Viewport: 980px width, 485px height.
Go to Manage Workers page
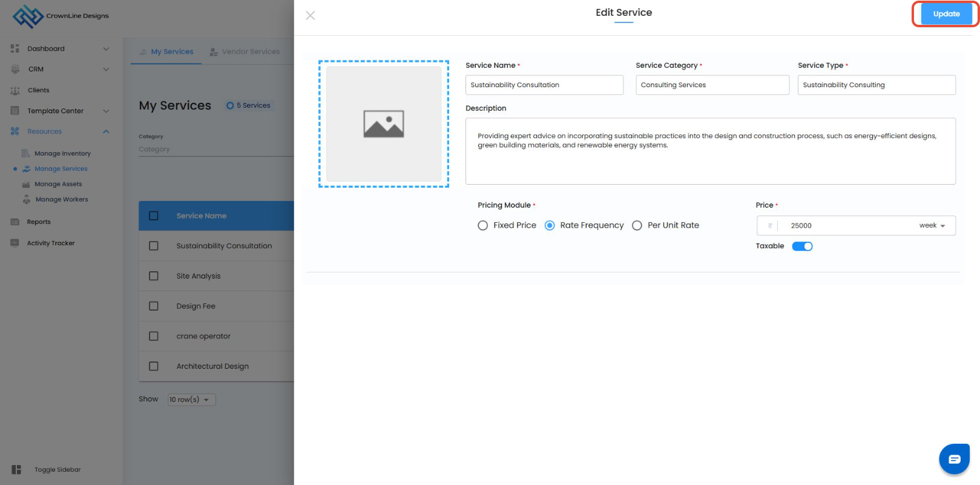pyautogui.click(x=62, y=199)
